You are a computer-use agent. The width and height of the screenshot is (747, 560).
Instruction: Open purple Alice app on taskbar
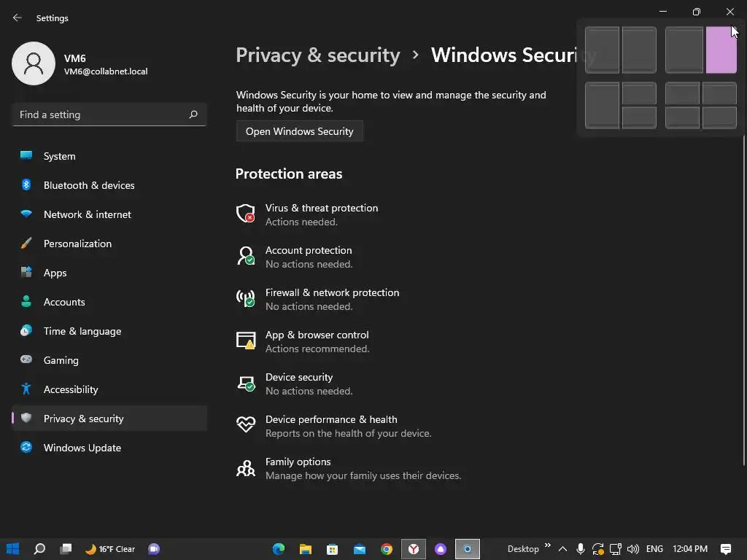coord(441,549)
